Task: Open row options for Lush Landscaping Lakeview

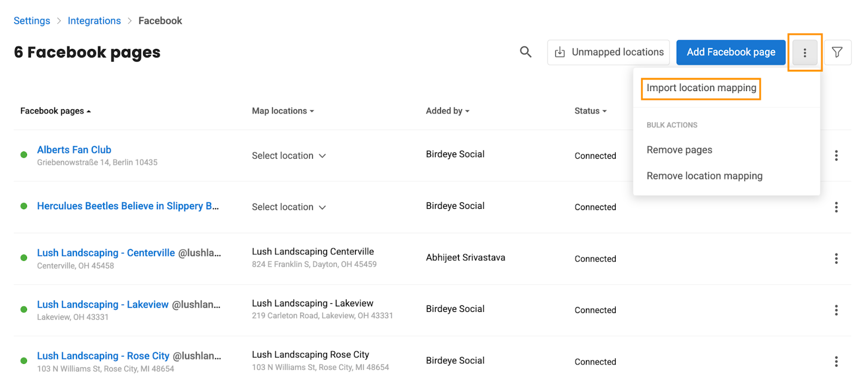Action: pyautogui.click(x=836, y=310)
